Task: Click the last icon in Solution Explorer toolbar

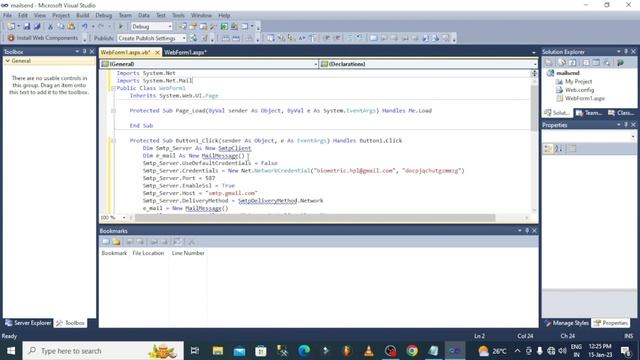Action: [x=620, y=62]
